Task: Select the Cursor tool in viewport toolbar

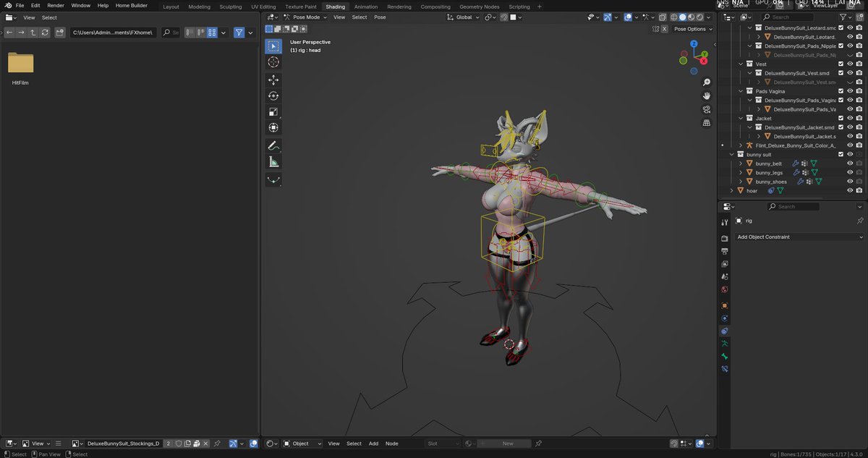Action: pos(273,62)
